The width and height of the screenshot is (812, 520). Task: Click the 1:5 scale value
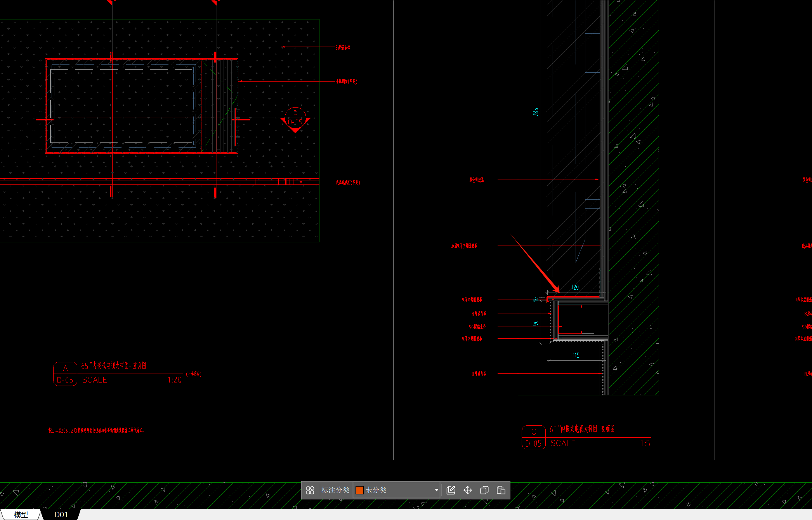pyautogui.click(x=645, y=443)
